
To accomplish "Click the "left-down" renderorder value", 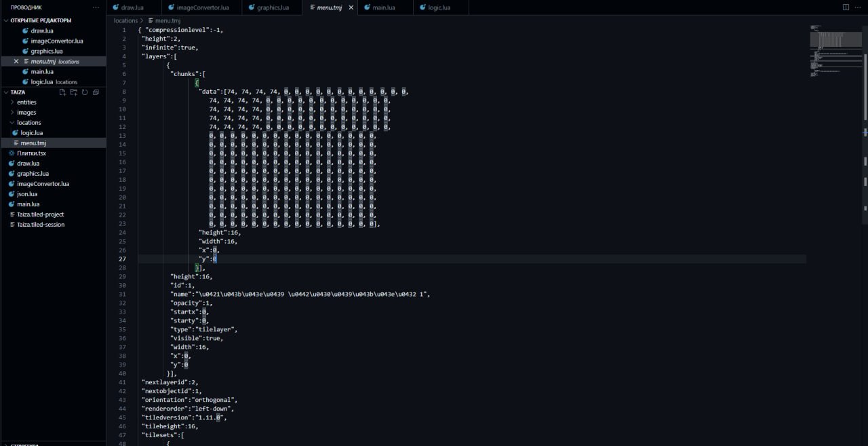I will click(211, 409).
